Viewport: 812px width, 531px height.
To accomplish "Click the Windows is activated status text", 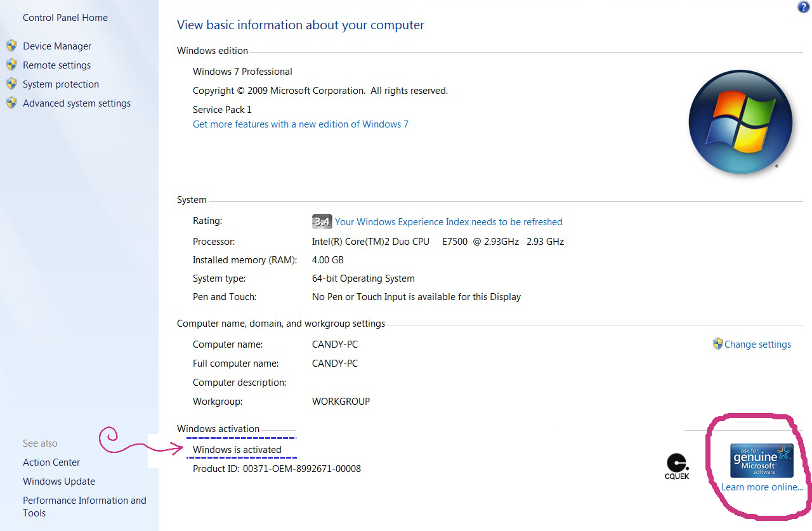I will pos(237,450).
